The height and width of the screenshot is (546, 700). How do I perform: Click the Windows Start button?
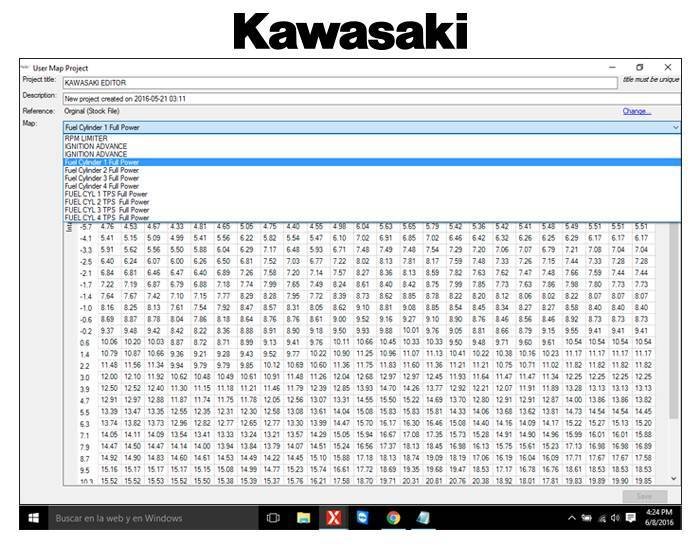(33, 518)
